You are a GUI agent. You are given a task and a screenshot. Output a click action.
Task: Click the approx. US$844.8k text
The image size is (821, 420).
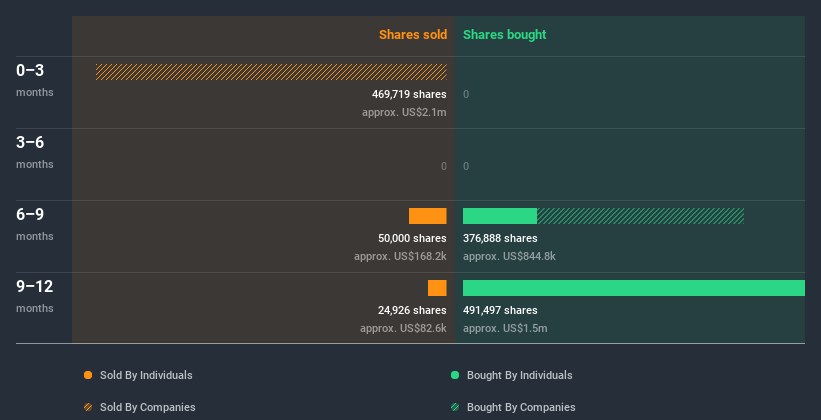pos(509,256)
